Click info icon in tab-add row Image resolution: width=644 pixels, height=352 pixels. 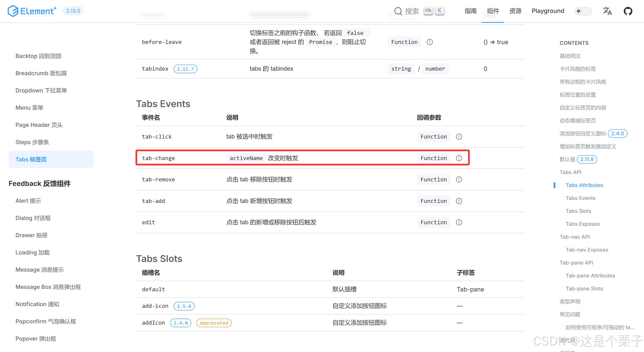pos(459,201)
